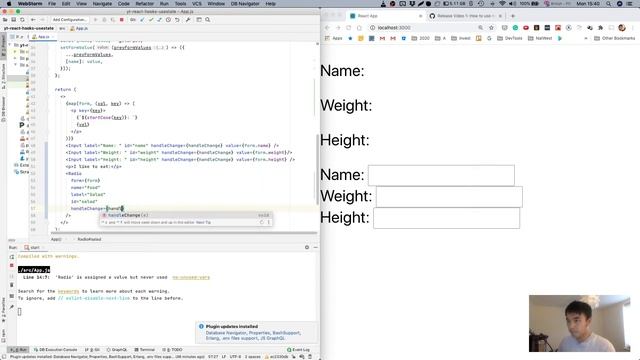Image resolution: width=640 pixels, height=360 pixels.
Task: Click the Rollback/revert arrow icon
Action: coord(177,20)
